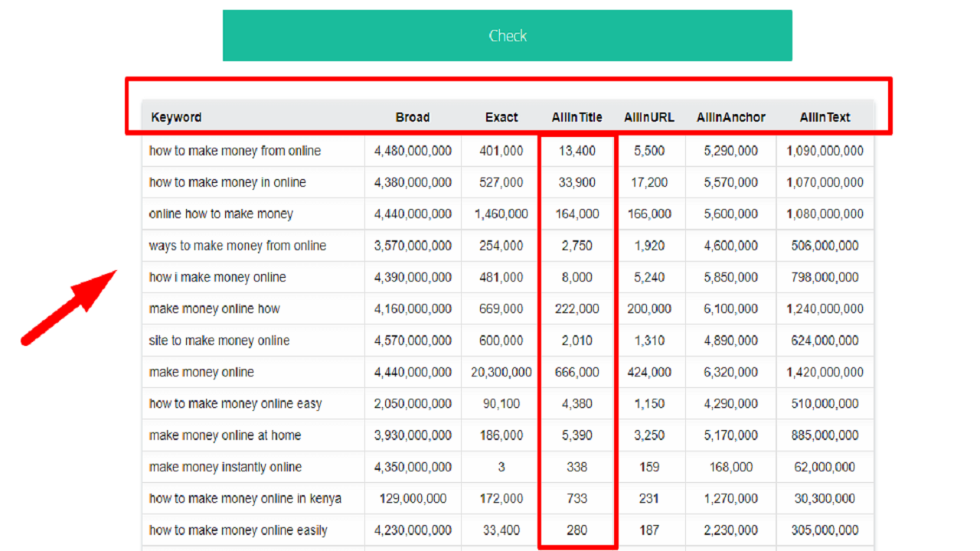Select 'how to make money online in kenya'
The image size is (980, 551).
(245, 498)
